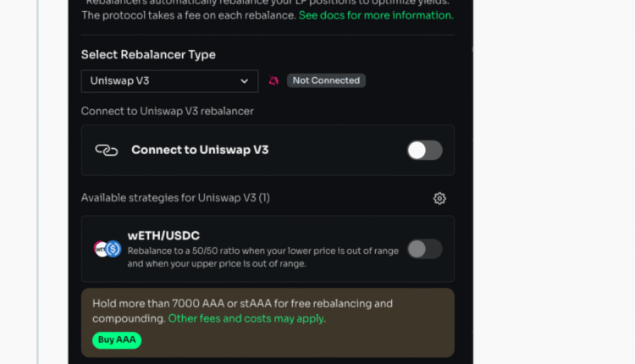This screenshot has width=635, height=364.
Task: Enable the Connect to Uniswap V3 switch
Action: pos(424,150)
